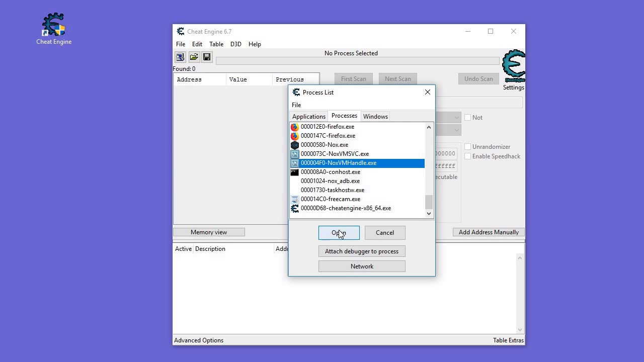Select the 00001024-nox_adb.exe entry
644x362 pixels.
[357, 181]
